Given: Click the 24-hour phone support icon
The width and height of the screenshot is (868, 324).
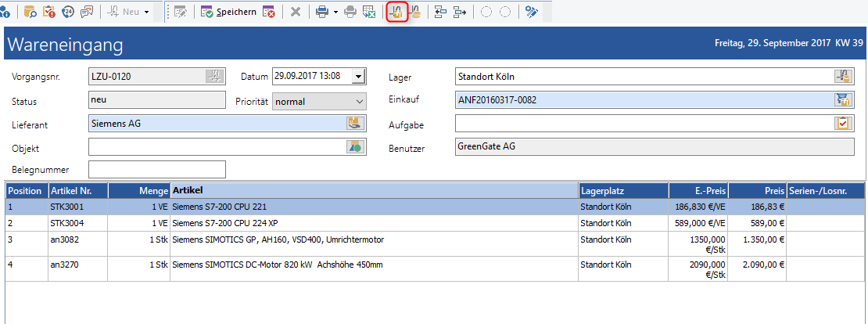Looking at the screenshot, I should [67, 12].
